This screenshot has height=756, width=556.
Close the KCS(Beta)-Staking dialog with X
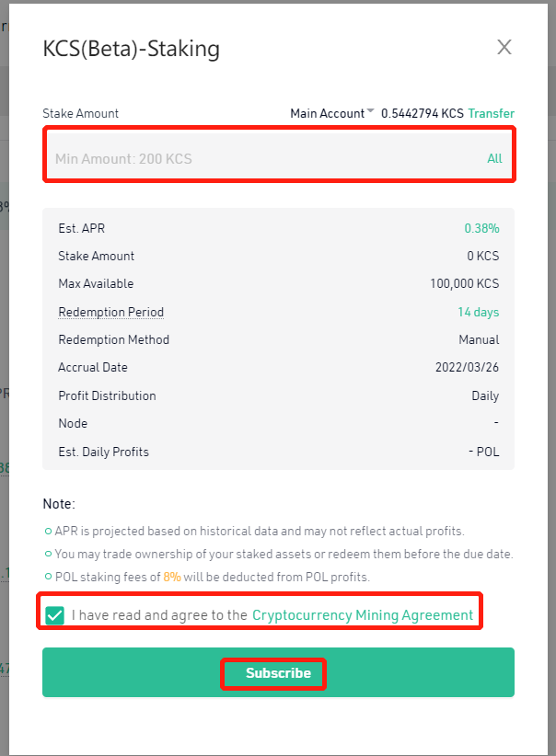[x=504, y=47]
